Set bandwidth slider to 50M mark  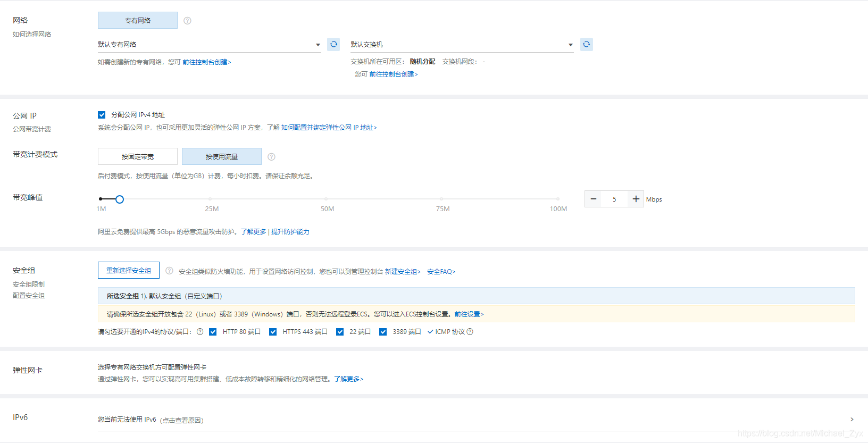click(x=326, y=199)
